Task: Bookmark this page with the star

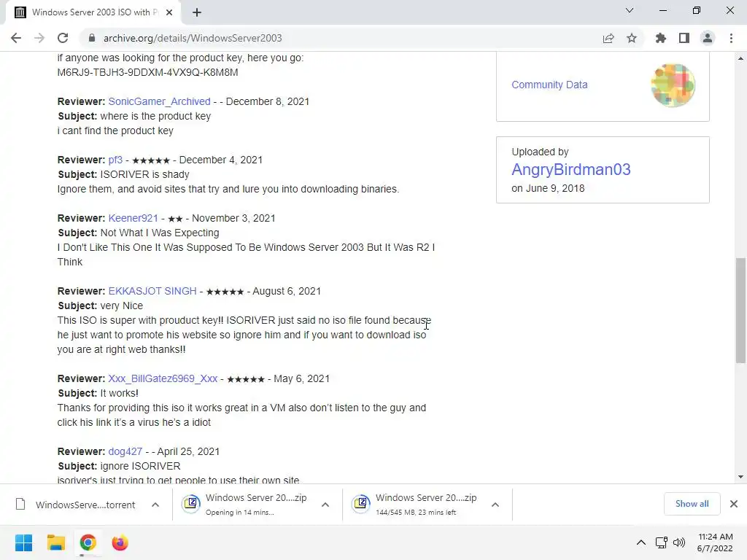Action: (632, 38)
